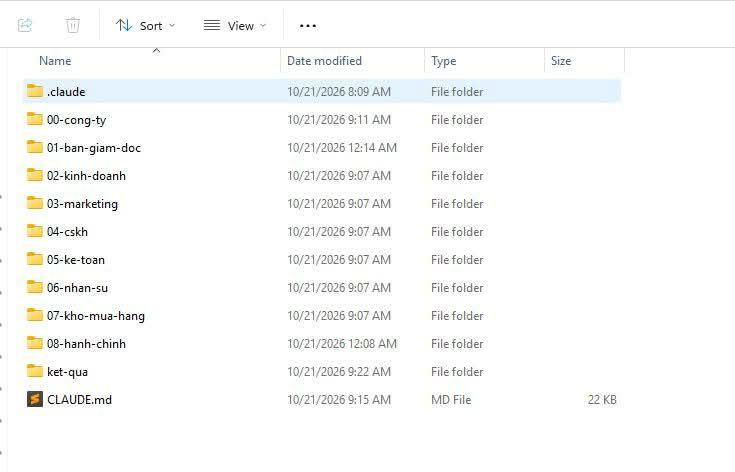Viewport: 735px width, 472px height.
Task: Open the Sort dropdown
Action: pos(145,26)
